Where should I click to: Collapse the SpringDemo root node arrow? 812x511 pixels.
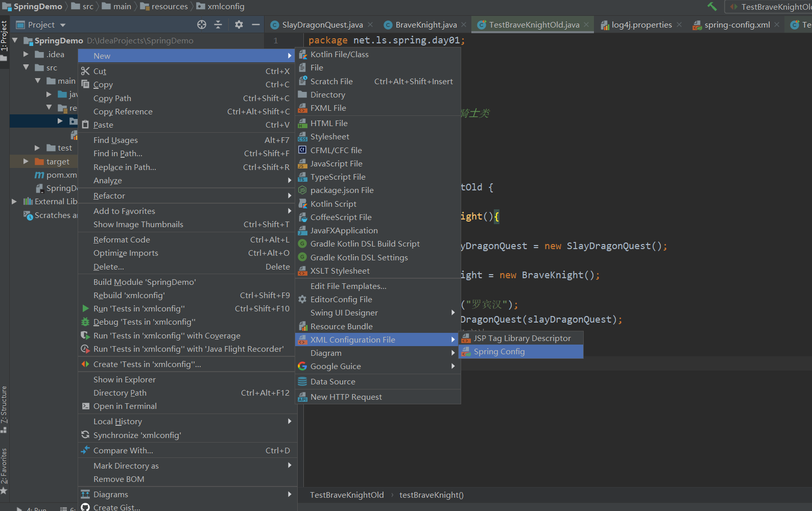15,40
